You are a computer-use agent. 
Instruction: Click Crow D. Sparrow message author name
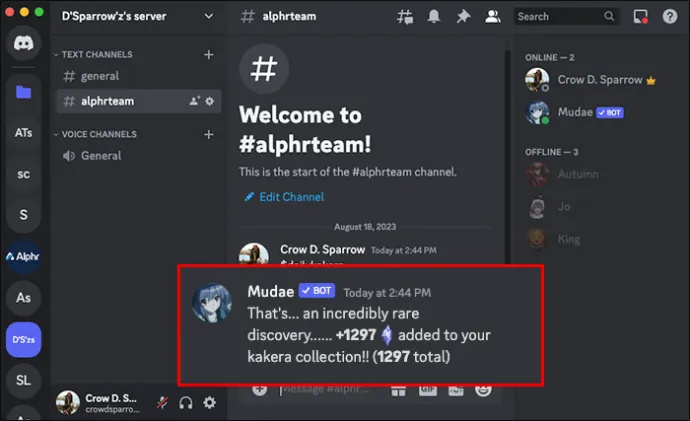323,250
